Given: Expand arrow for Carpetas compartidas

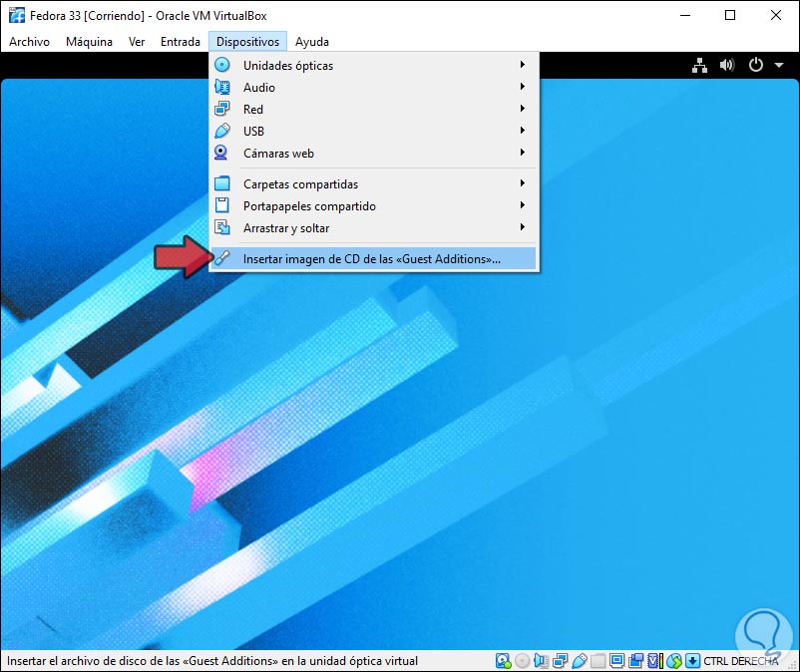Looking at the screenshot, I should point(523,182).
